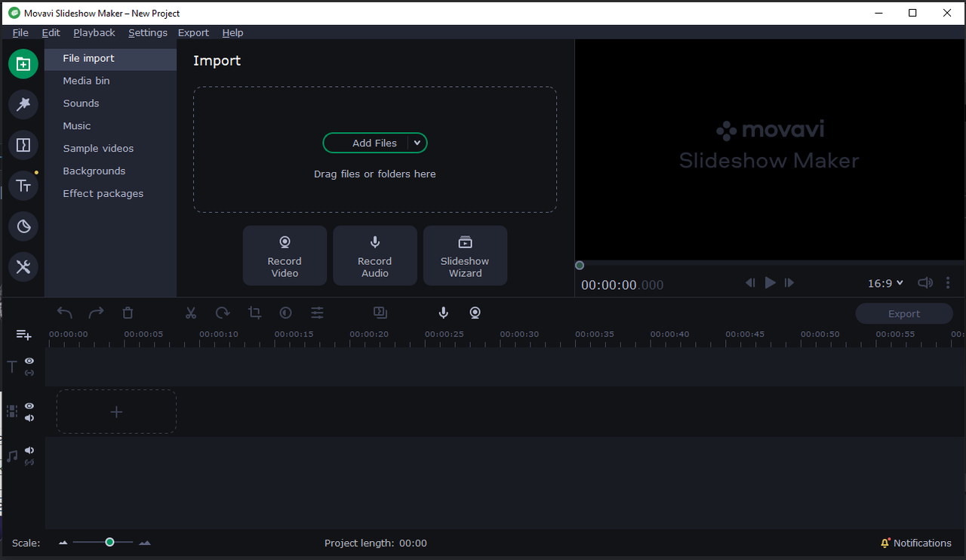This screenshot has height=560, width=966.
Task: Open the More tools wrench icon
Action: click(23, 266)
